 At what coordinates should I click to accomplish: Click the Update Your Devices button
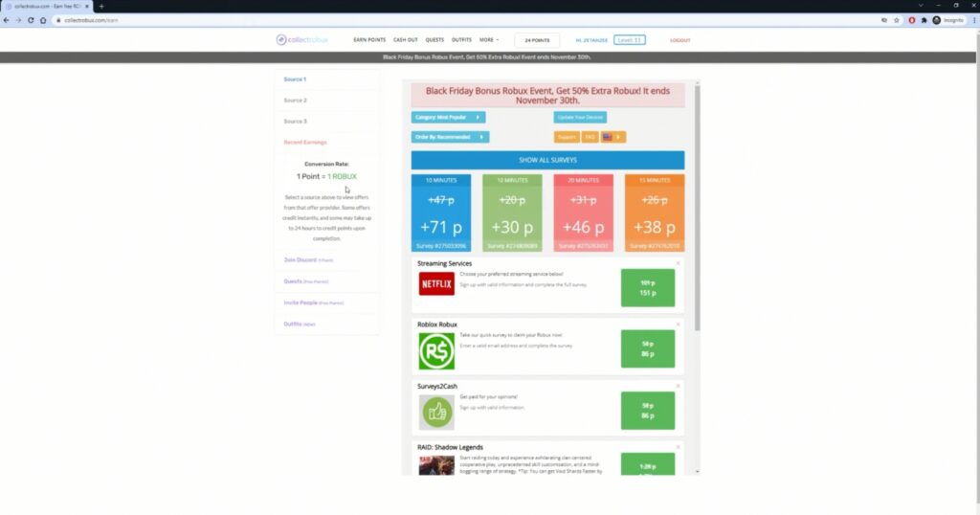click(580, 118)
